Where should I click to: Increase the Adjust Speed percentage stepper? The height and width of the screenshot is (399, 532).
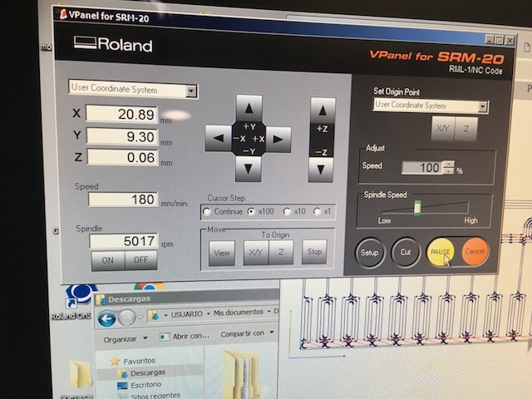click(x=449, y=165)
